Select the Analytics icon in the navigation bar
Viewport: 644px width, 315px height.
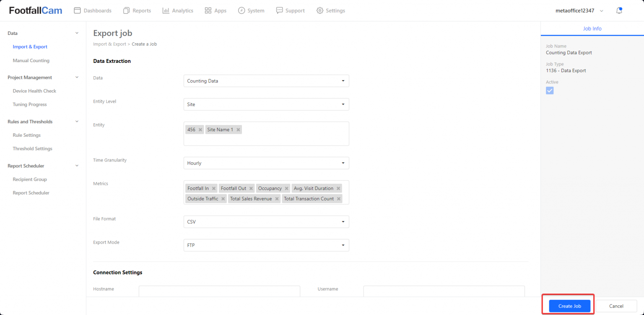coord(178,10)
